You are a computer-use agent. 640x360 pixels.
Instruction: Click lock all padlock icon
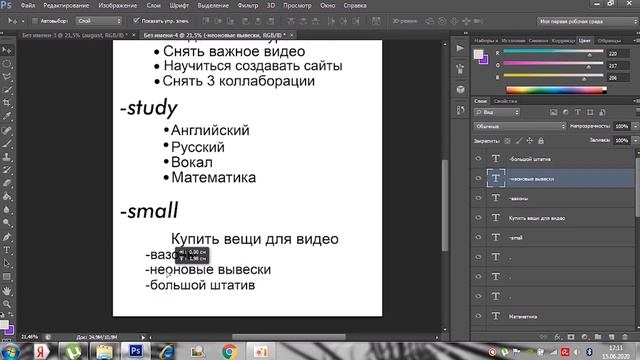(x=541, y=141)
